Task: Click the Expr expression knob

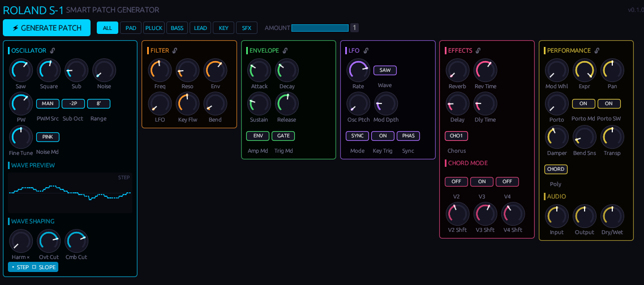Action: [585, 70]
